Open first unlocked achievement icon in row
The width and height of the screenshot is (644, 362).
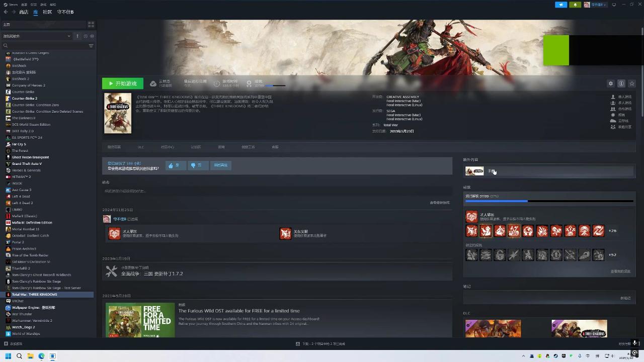471,231
